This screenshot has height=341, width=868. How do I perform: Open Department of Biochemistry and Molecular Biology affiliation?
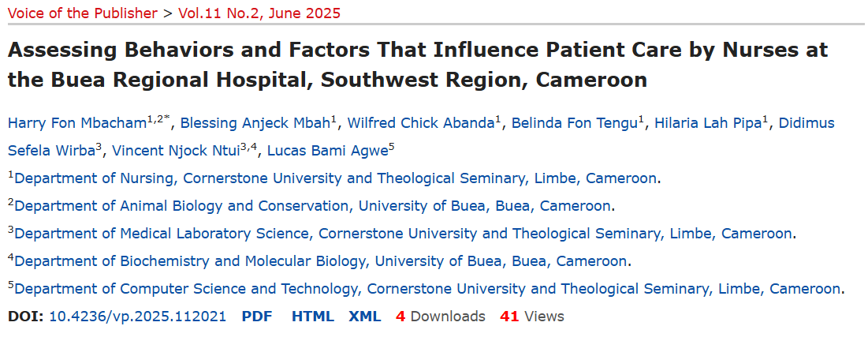click(x=321, y=261)
